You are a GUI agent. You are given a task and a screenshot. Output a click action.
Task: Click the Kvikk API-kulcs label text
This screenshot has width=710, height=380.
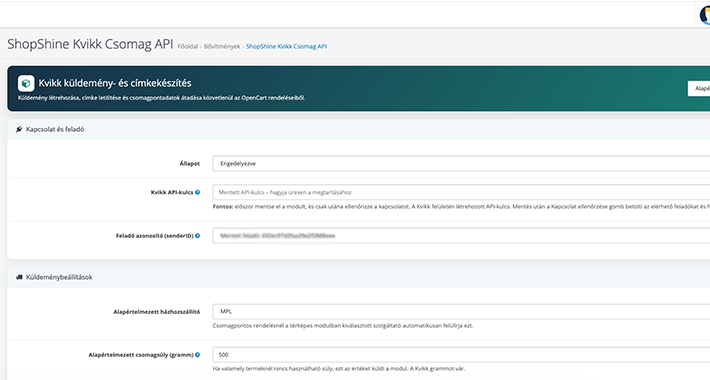(x=172, y=192)
